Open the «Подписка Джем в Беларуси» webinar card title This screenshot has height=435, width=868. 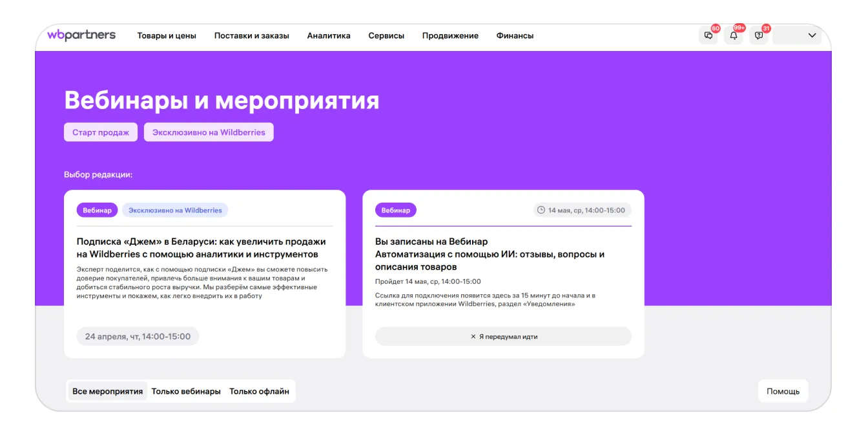[x=201, y=248]
